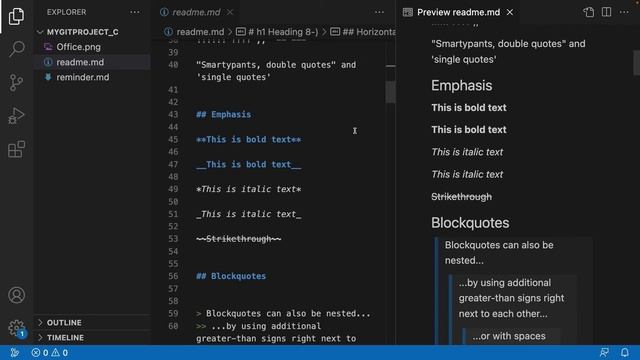Click line number 40 in the gutter

(173, 65)
